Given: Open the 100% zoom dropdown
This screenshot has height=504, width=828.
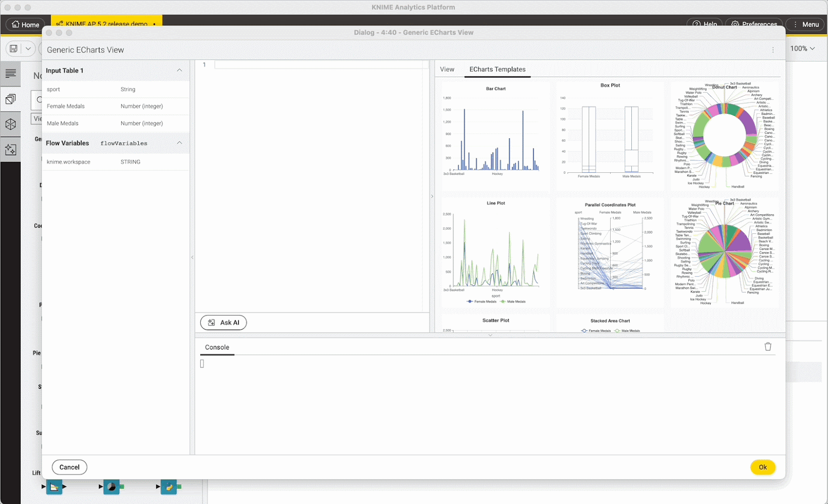Looking at the screenshot, I should [x=802, y=48].
